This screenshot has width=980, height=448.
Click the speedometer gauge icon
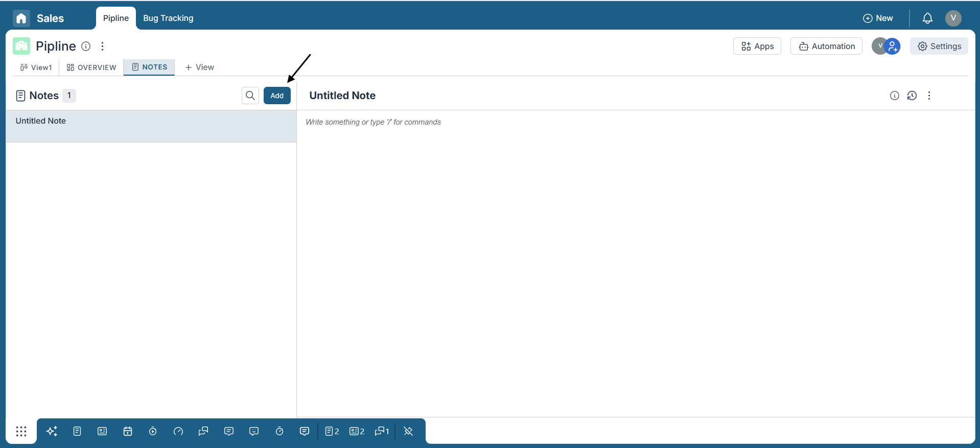pos(178,431)
